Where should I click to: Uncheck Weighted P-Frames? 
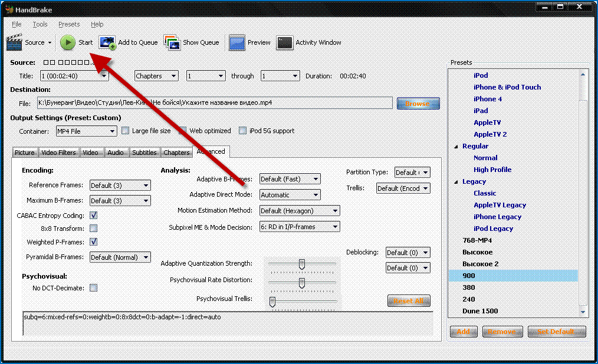(x=93, y=241)
